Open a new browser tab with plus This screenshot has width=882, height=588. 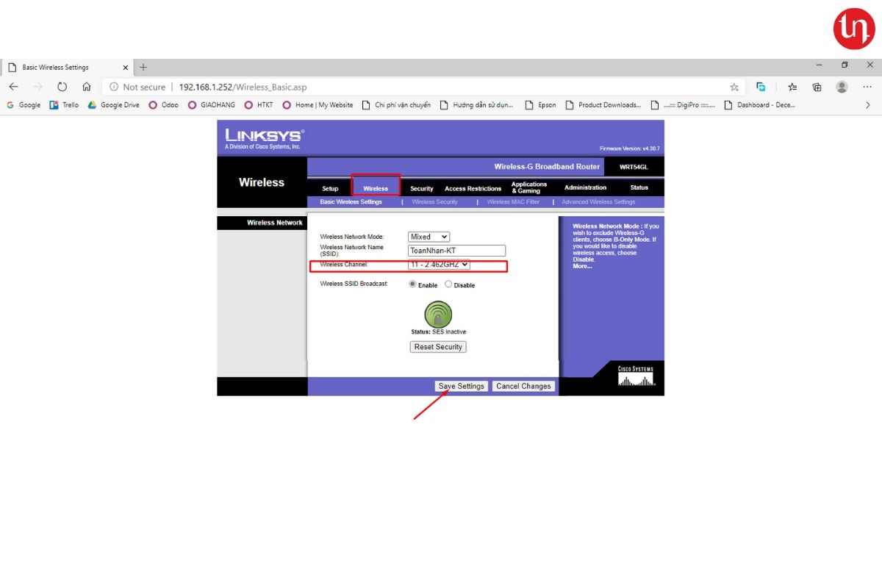pyautogui.click(x=143, y=67)
